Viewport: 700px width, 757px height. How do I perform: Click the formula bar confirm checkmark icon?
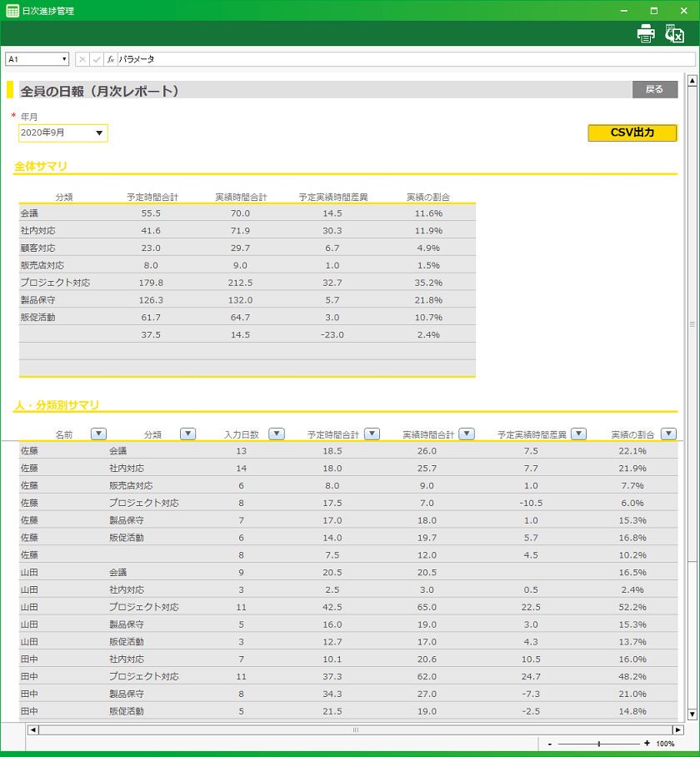click(x=96, y=59)
